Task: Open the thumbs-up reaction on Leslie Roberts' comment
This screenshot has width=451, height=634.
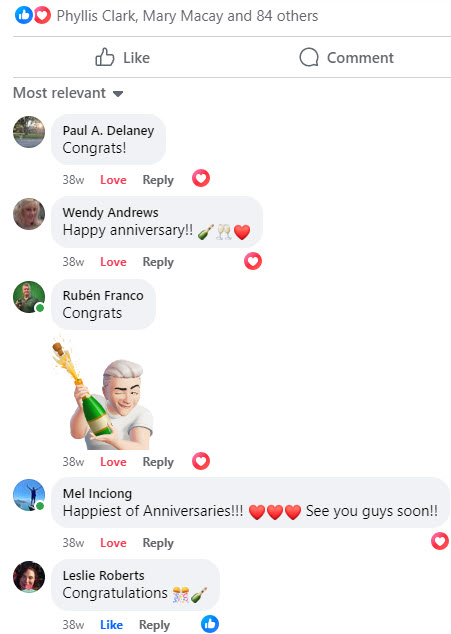Action: [x=210, y=624]
